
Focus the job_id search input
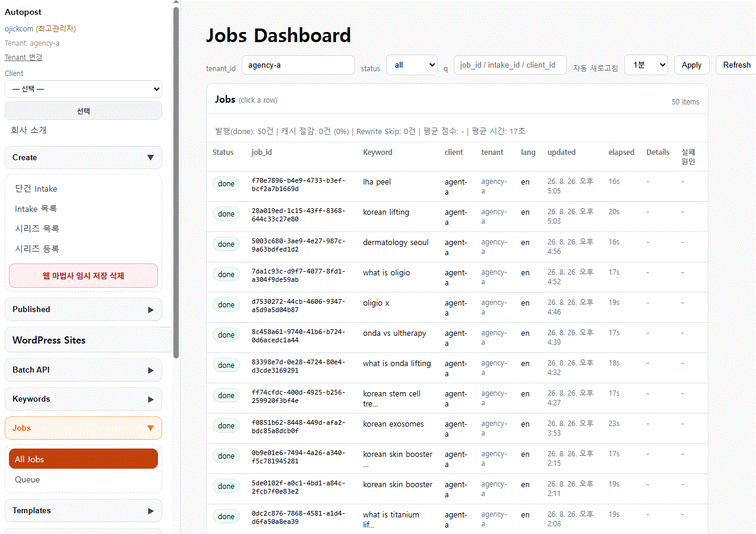510,65
